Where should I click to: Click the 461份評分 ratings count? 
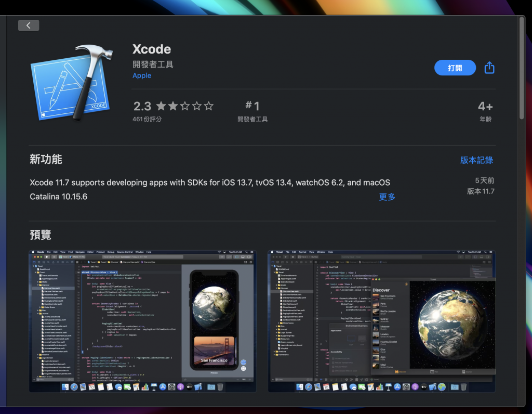[x=147, y=119]
